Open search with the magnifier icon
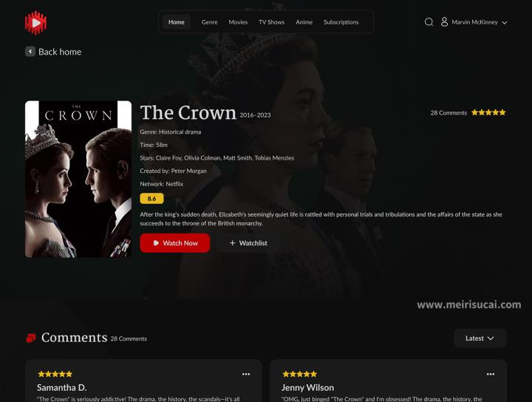532x402 pixels. 429,22
